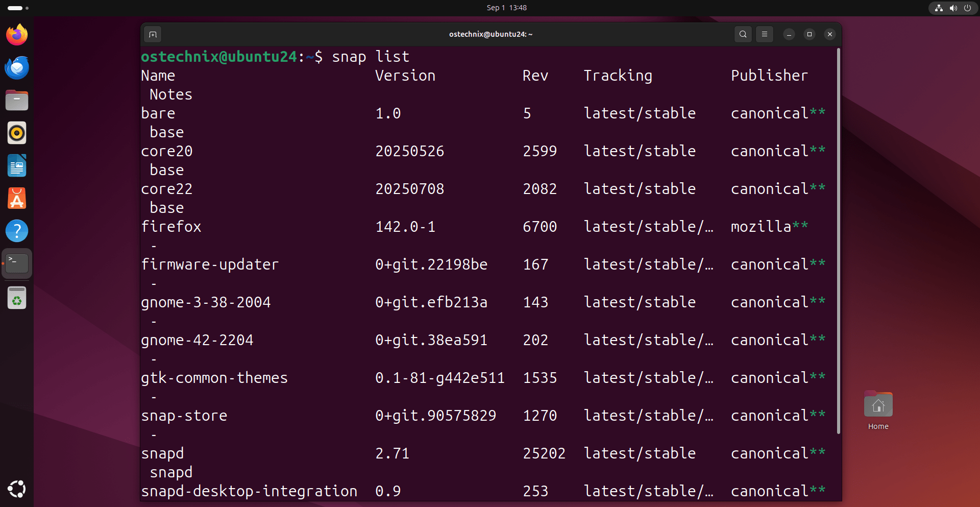Launch Ubuntu App Center
The height and width of the screenshot is (507, 980).
click(x=17, y=198)
